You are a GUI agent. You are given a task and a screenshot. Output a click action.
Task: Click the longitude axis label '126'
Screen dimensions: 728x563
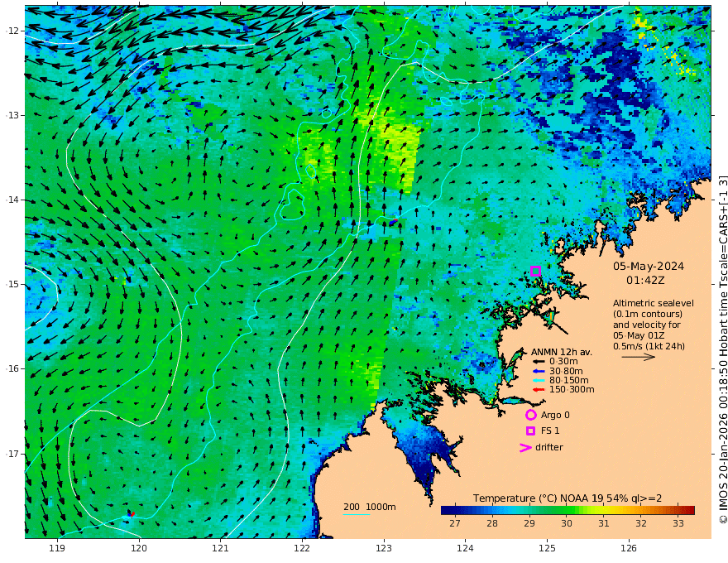click(x=629, y=549)
